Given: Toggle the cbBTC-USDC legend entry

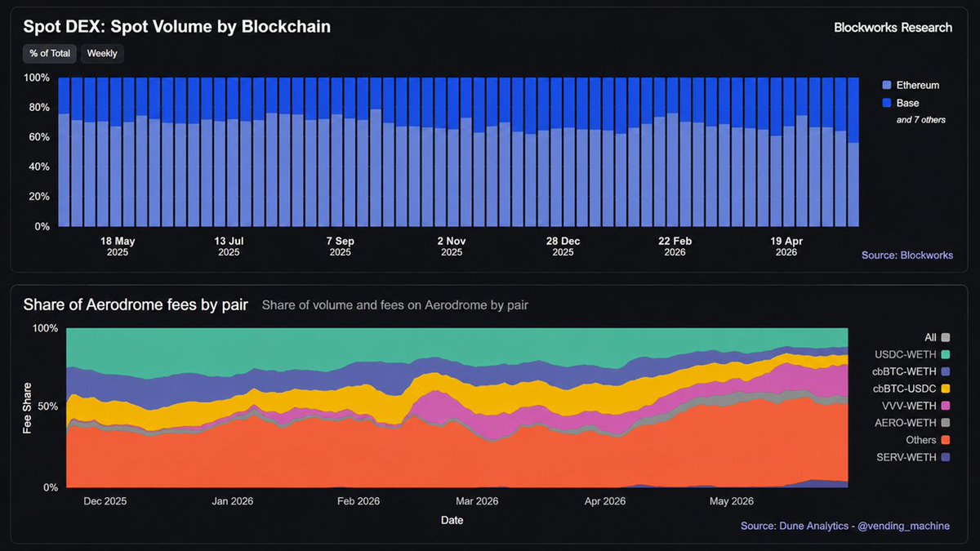Looking at the screenshot, I should pos(911,389).
